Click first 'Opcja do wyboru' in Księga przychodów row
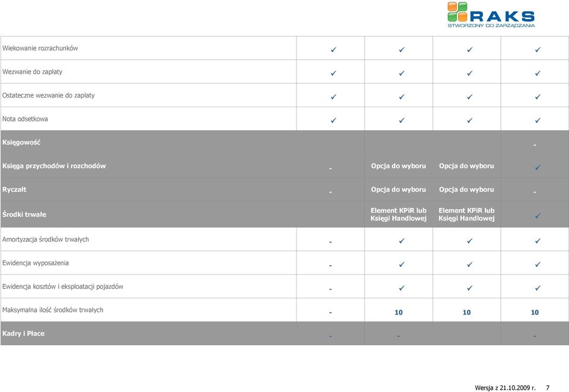The width and height of the screenshot is (569, 392). (398, 166)
